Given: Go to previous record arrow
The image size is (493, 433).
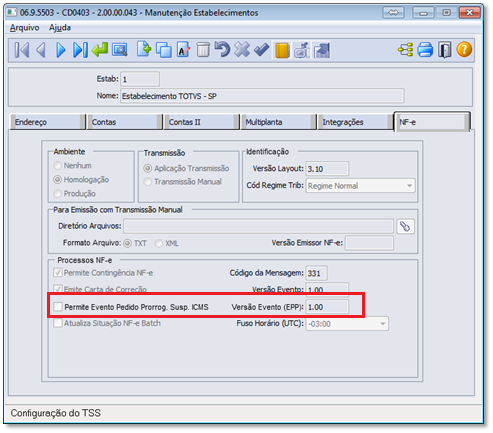Looking at the screenshot, I should pyautogui.click(x=41, y=50).
